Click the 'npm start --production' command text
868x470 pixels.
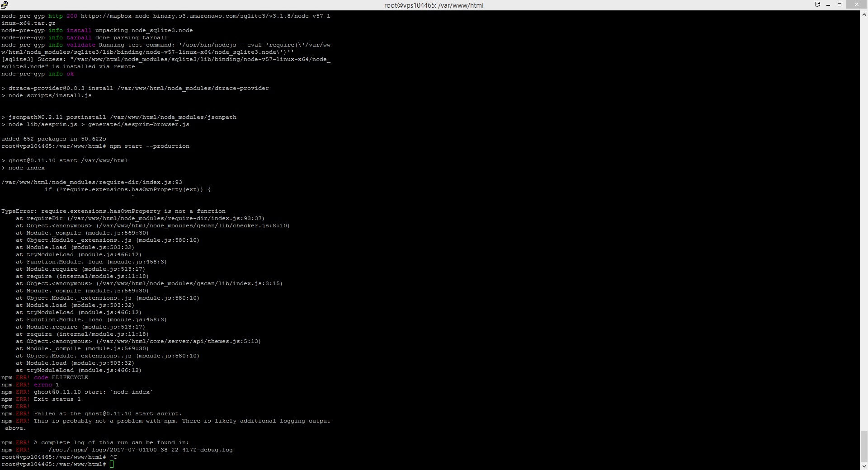149,146
